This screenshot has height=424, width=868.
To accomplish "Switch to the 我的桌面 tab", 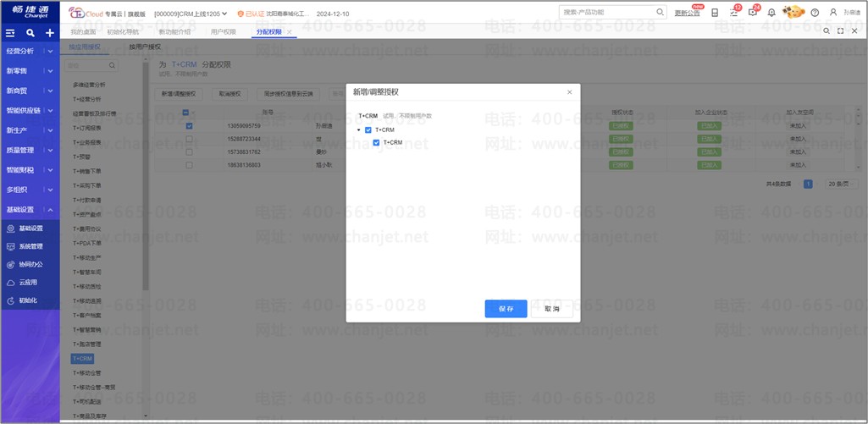I will pyautogui.click(x=82, y=32).
